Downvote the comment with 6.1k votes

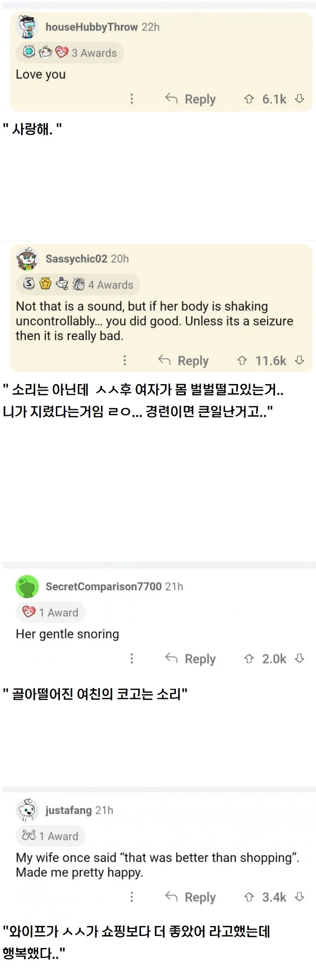pyautogui.click(x=299, y=98)
